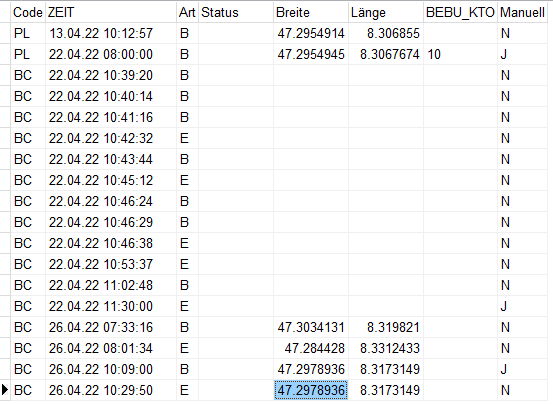Select the Länge value 8.306855

[x=393, y=33]
